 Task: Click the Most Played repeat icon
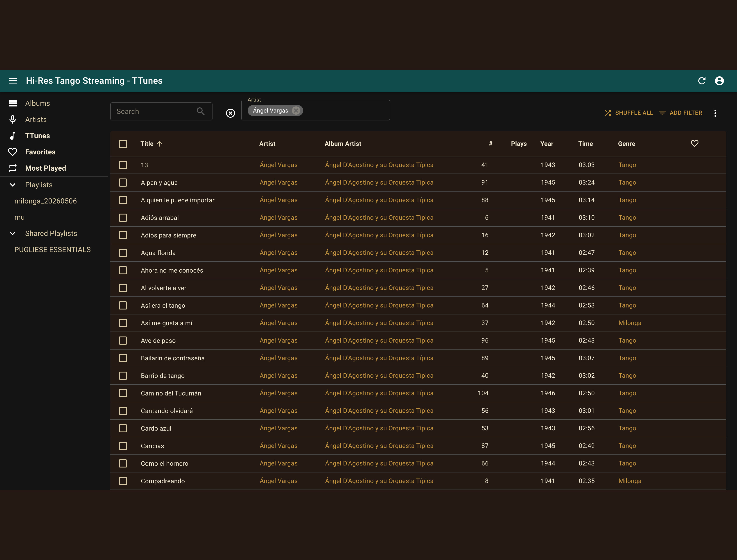tap(13, 168)
